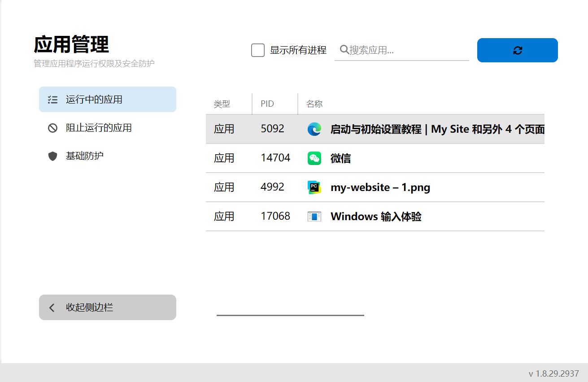Viewport: 588px width, 382px height.
Task: Click the prohibit icon beside 阻止运行的应用
Action: [x=52, y=127]
